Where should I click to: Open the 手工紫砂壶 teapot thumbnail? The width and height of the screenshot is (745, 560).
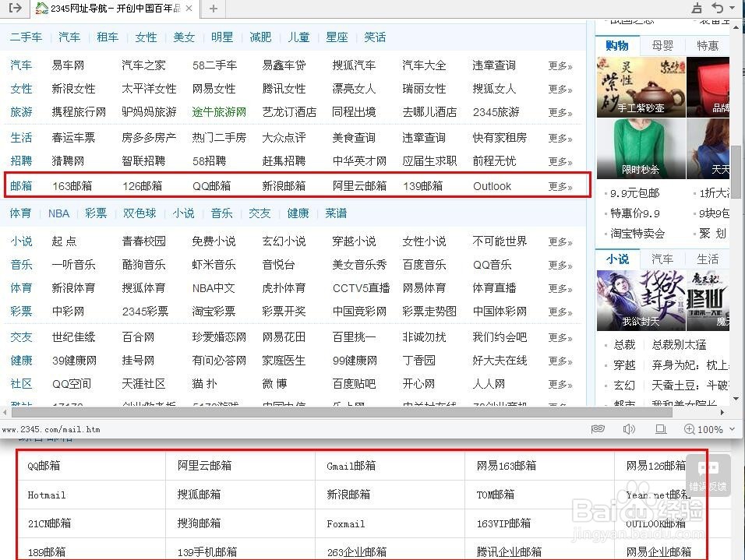[641, 87]
